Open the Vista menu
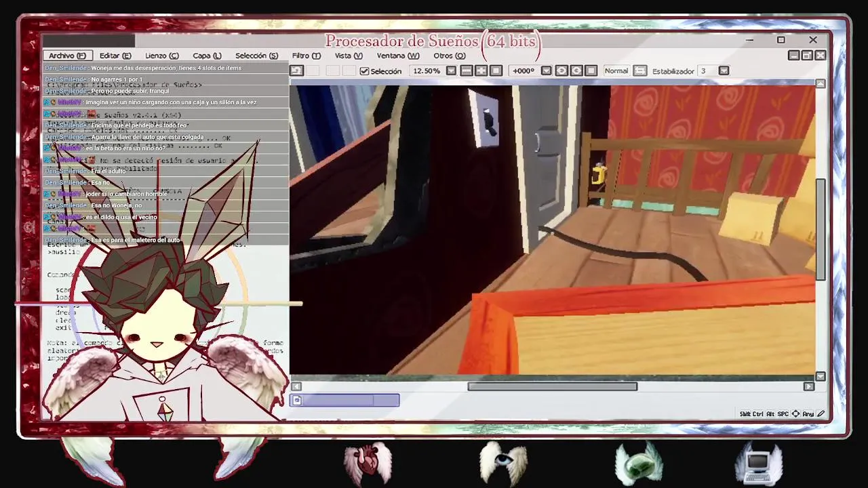The image size is (868, 488). (x=348, y=56)
